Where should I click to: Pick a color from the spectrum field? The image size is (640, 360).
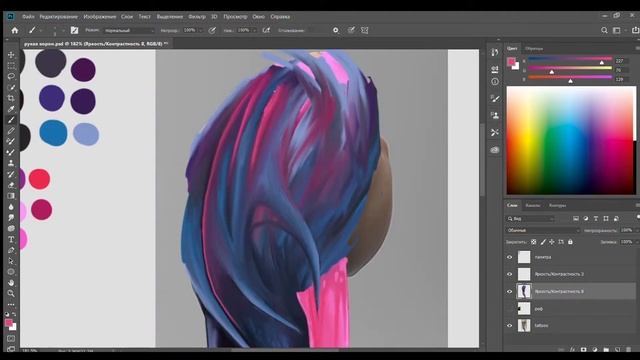tap(570, 140)
